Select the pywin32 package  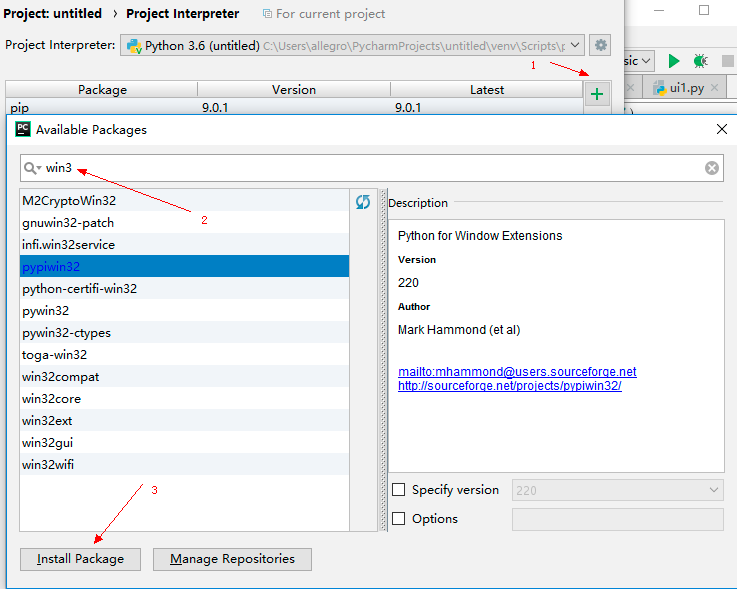point(184,311)
